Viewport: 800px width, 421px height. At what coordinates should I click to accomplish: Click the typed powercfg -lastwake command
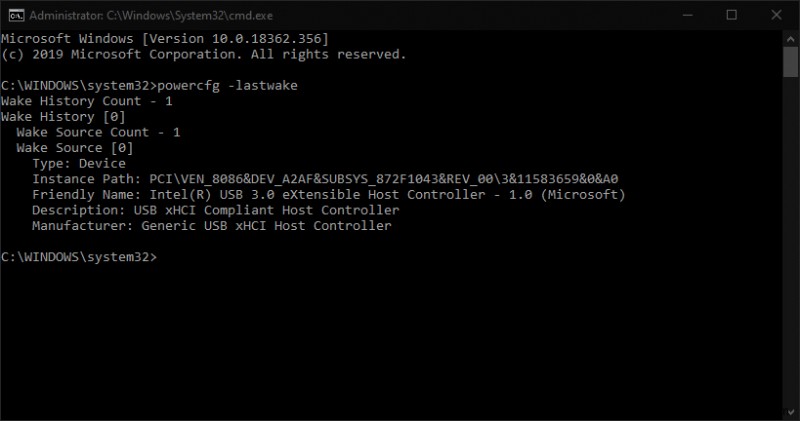pos(226,86)
